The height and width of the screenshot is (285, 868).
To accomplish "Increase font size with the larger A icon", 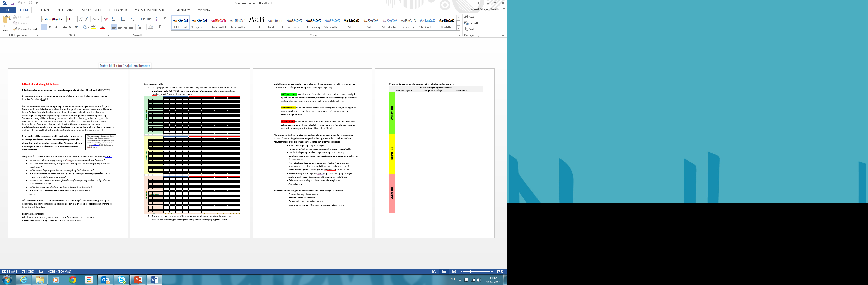I will pos(81,19).
